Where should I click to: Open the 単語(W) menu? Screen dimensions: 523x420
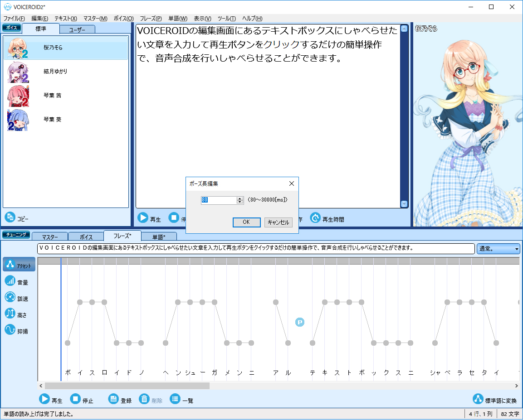point(178,18)
